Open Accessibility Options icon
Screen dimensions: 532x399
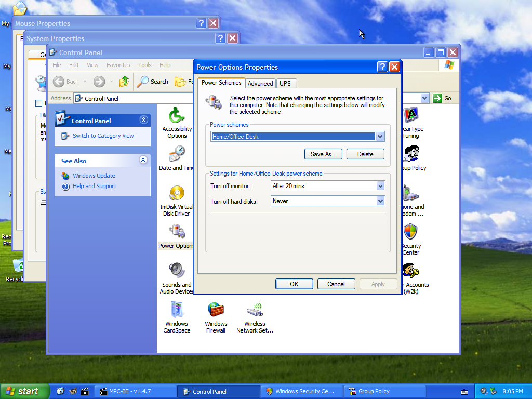click(177, 115)
